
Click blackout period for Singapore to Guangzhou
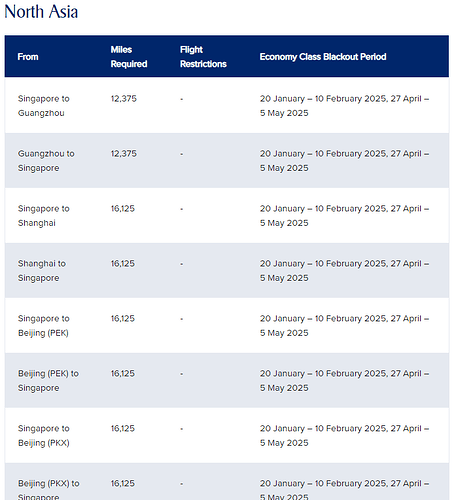click(x=344, y=106)
